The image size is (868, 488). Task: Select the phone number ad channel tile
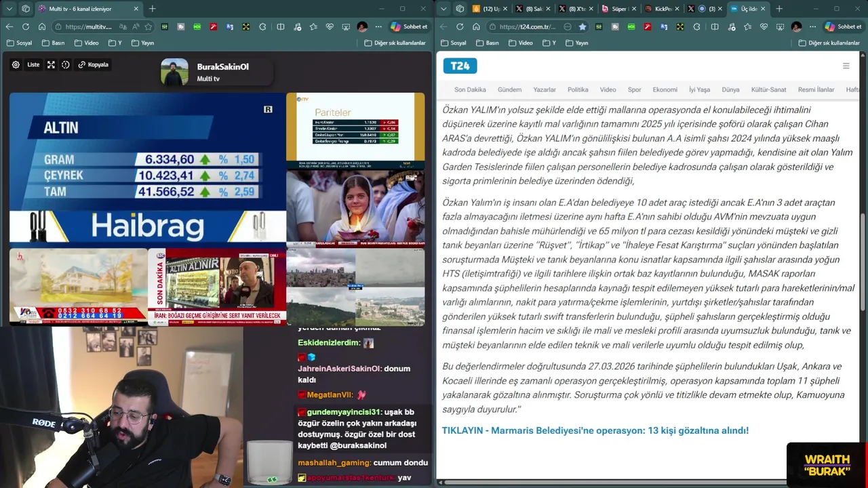(79, 287)
